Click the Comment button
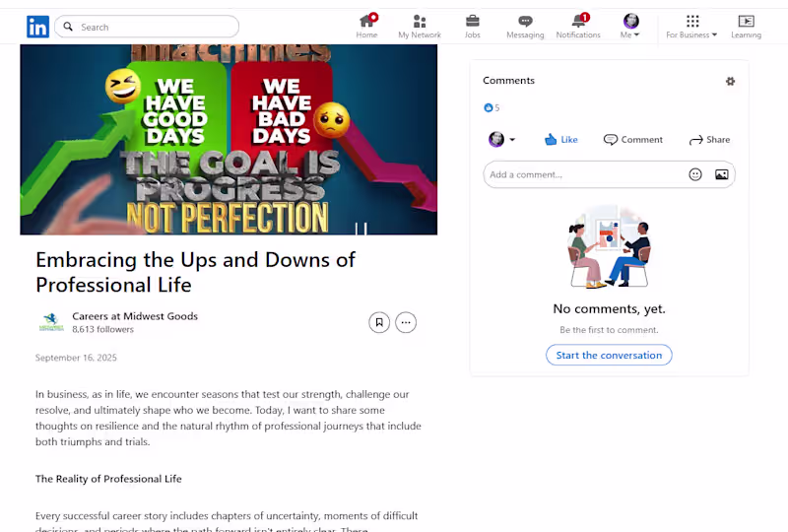The image size is (788, 532). coord(633,139)
